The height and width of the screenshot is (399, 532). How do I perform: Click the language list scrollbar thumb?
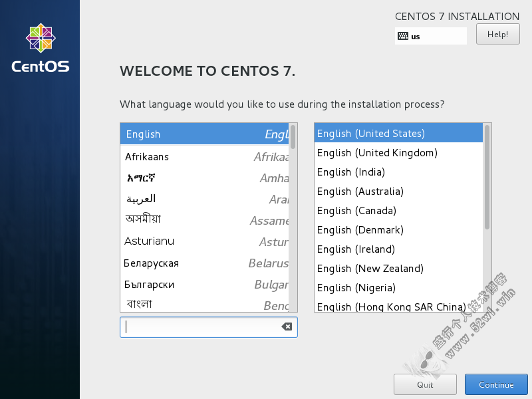293,136
